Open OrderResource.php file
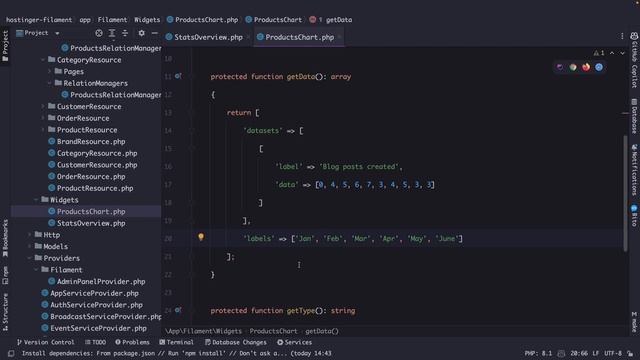This screenshot has height=360, width=640. (91, 177)
